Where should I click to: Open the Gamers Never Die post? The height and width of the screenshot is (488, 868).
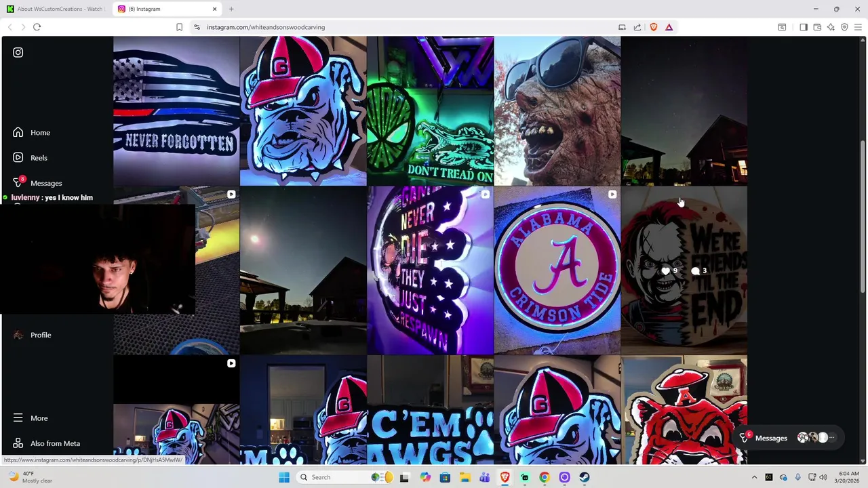coord(431,271)
